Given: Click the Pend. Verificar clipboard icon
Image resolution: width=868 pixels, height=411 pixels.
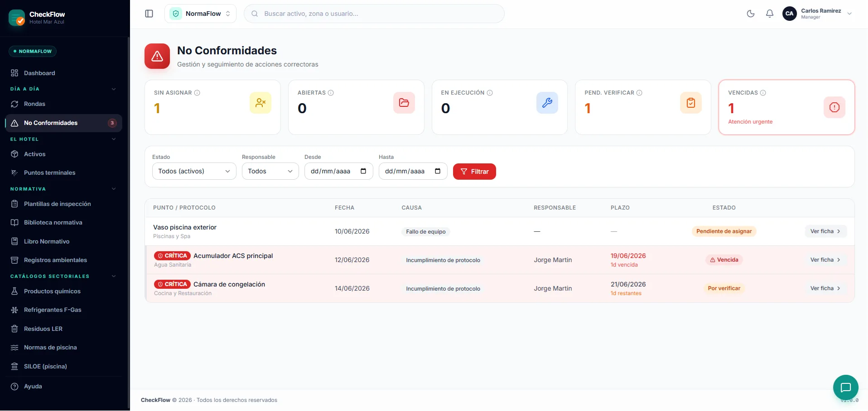Looking at the screenshot, I should tap(690, 103).
